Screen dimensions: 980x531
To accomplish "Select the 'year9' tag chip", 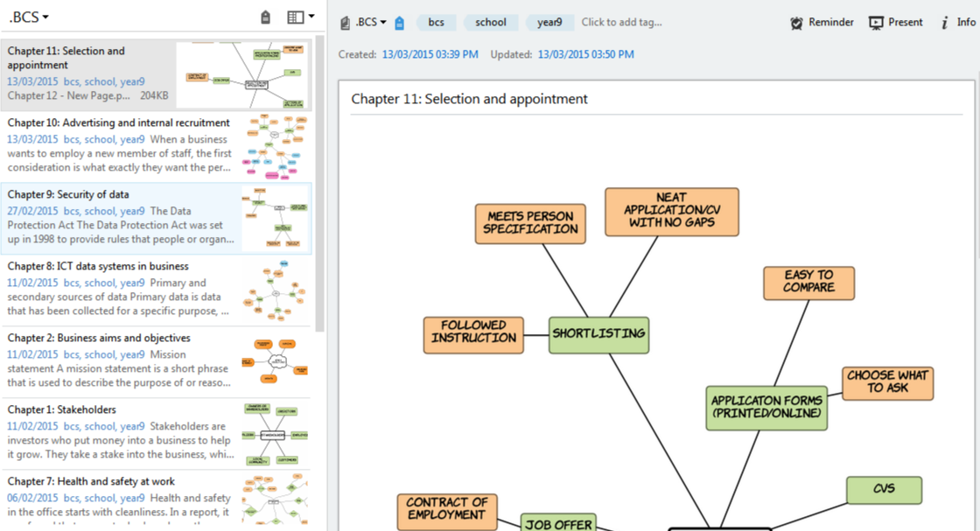I will pyautogui.click(x=549, y=23).
